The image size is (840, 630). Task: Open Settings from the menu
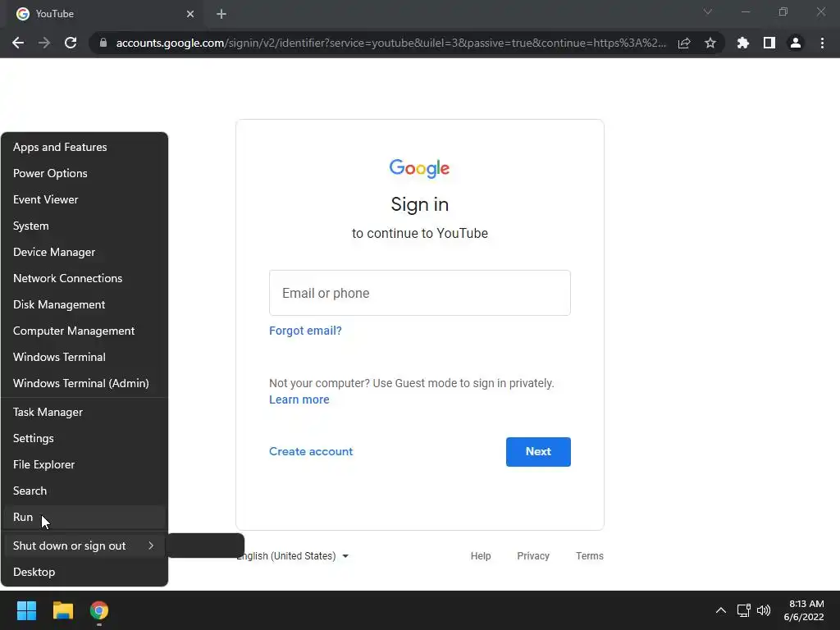(84, 438)
